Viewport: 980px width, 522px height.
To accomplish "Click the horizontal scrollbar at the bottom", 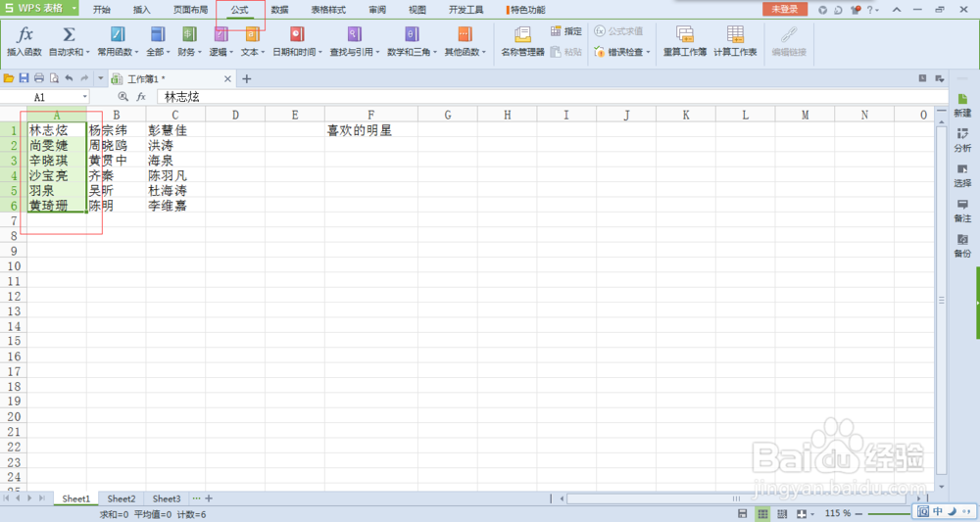I will click(736, 498).
